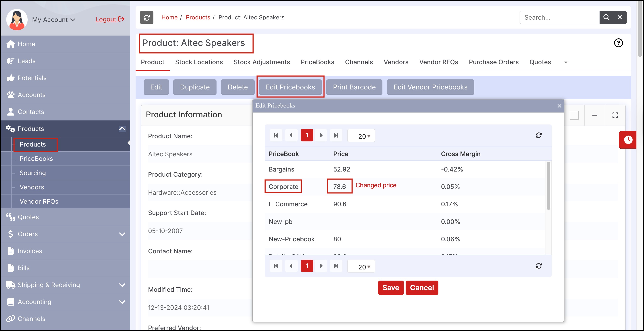Switch to the Stock Locations tab

pyautogui.click(x=199, y=62)
